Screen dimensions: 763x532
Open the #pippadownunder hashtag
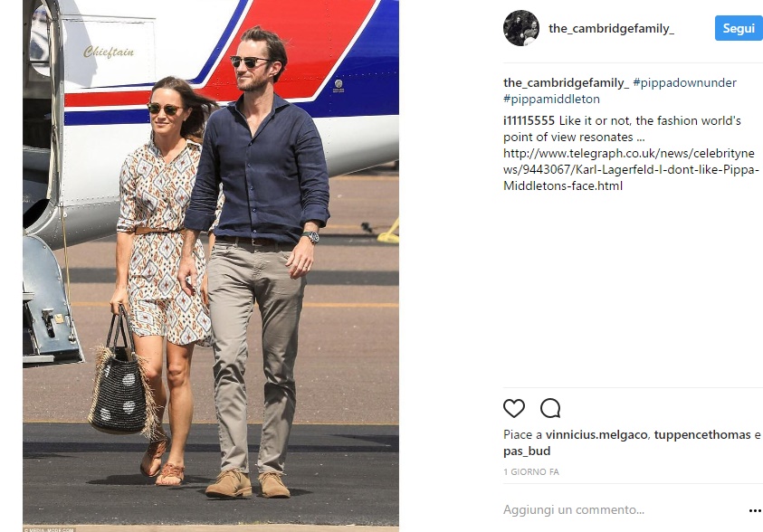click(x=684, y=82)
